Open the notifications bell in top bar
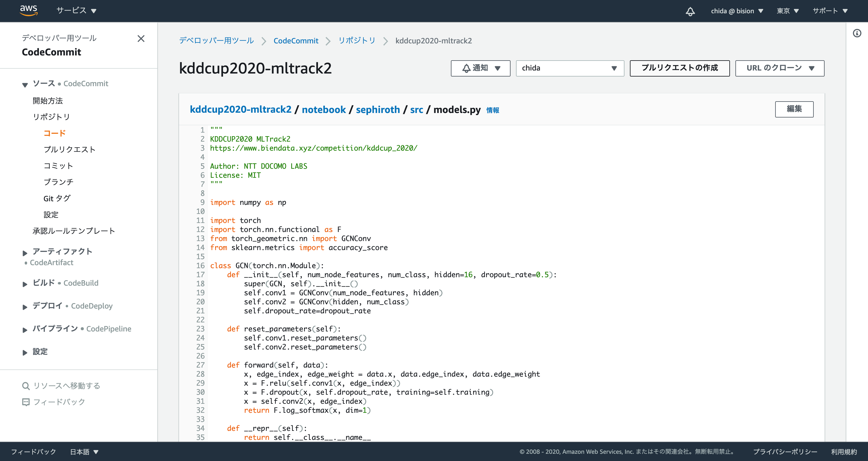The height and width of the screenshot is (461, 868). [x=690, y=11]
